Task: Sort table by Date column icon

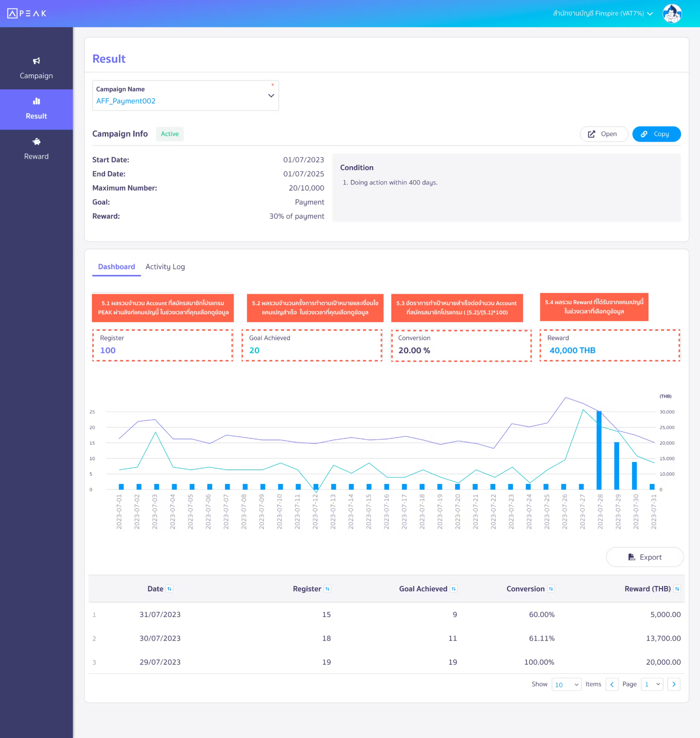Action: coord(170,588)
